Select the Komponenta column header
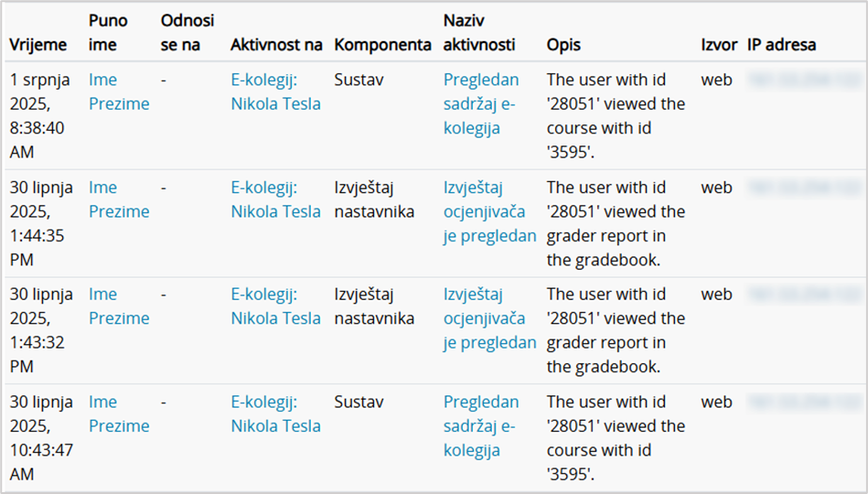The height and width of the screenshot is (494, 868). tap(382, 44)
